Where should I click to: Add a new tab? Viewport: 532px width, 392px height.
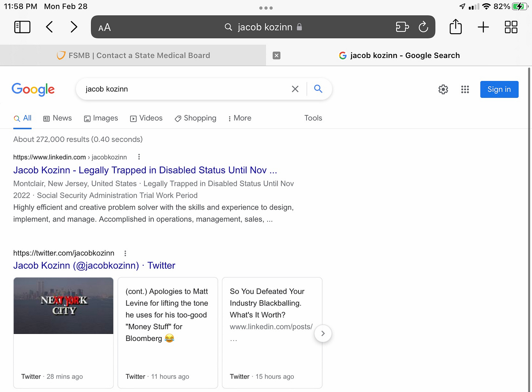pyautogui.click(x=483, y=27)
